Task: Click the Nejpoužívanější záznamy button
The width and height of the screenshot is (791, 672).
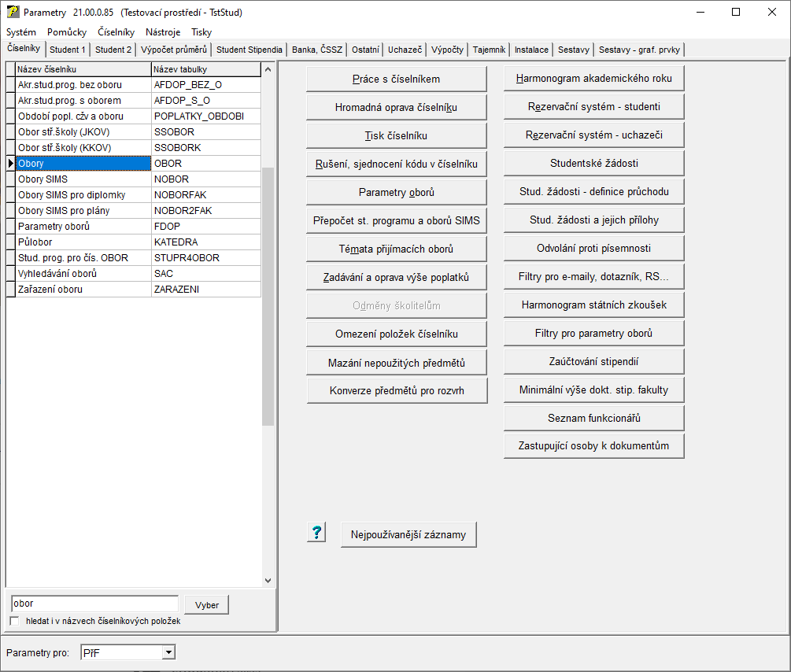Action: click(408, 534)
